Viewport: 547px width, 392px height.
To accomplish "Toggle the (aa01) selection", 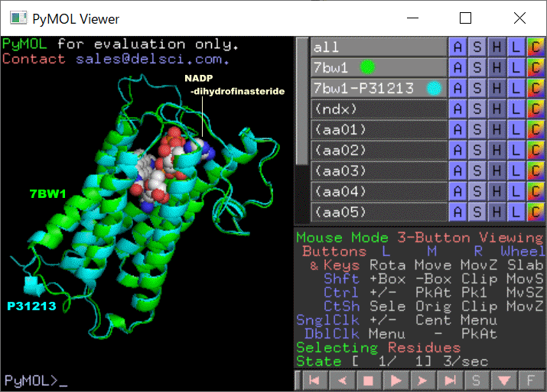I will [379, 129].
